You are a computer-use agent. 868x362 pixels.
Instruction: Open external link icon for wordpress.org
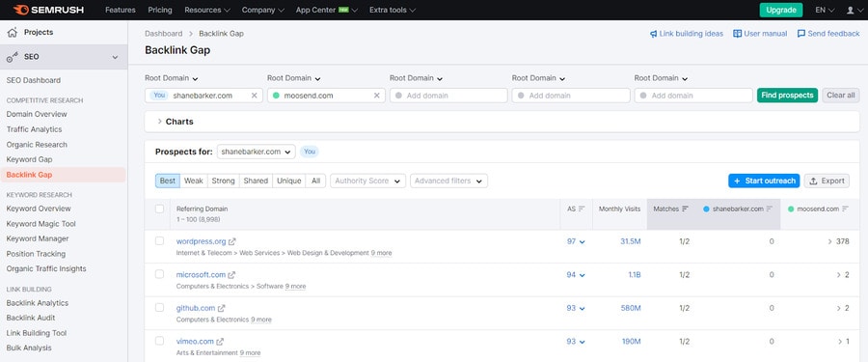tap(231, 241)
